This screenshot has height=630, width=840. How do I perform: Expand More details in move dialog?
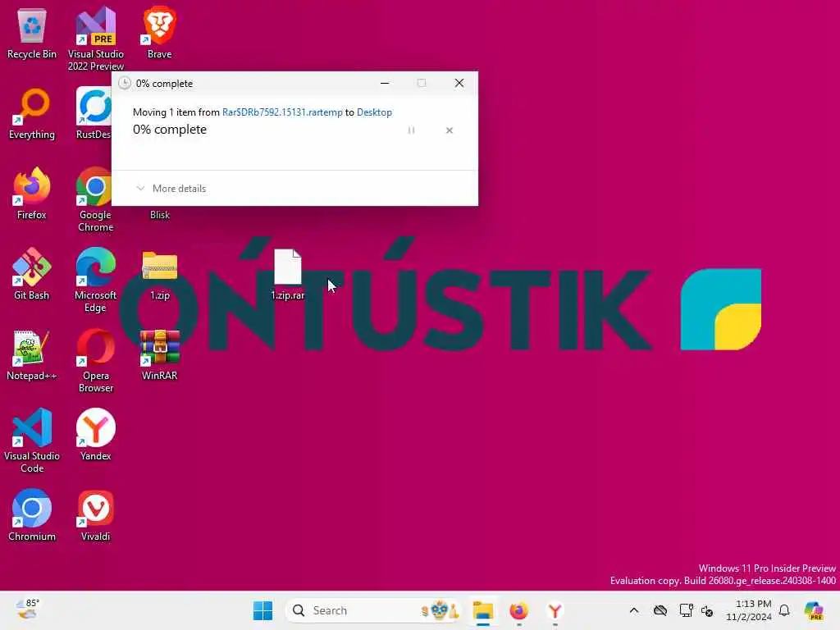click(x=171, y=189)
